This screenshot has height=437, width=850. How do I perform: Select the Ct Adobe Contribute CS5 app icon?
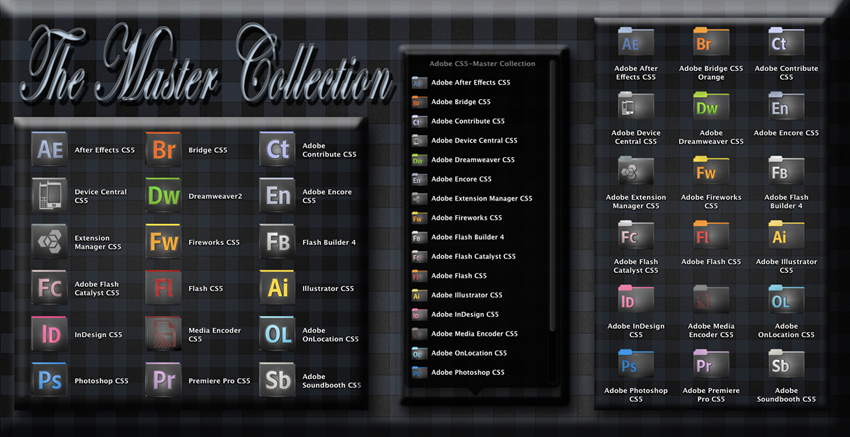tap(277, 149)
